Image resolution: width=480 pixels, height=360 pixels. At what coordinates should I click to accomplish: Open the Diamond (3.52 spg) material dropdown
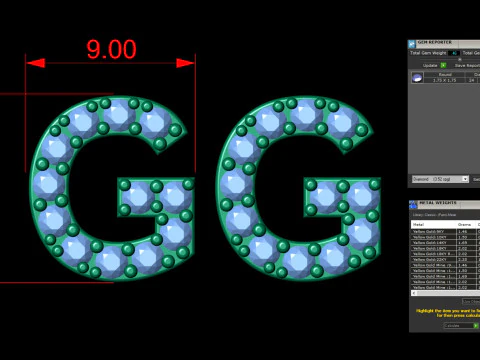click(440, 179)
